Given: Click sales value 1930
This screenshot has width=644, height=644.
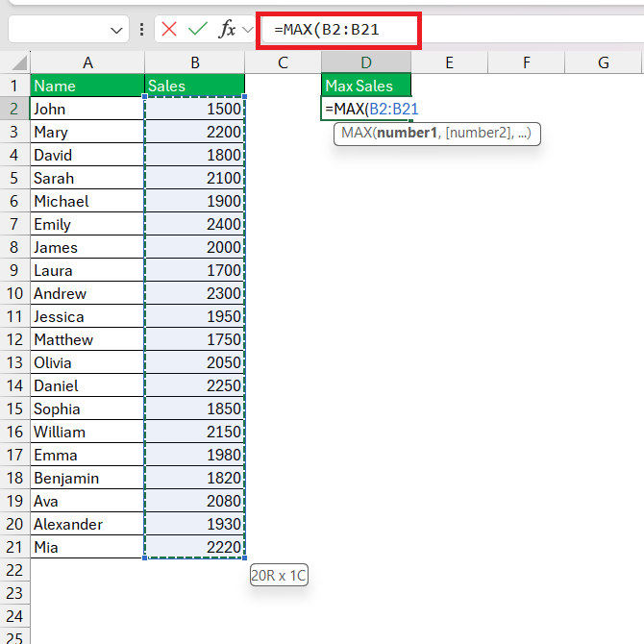Looking at the screenshot, I should (195, 524).
